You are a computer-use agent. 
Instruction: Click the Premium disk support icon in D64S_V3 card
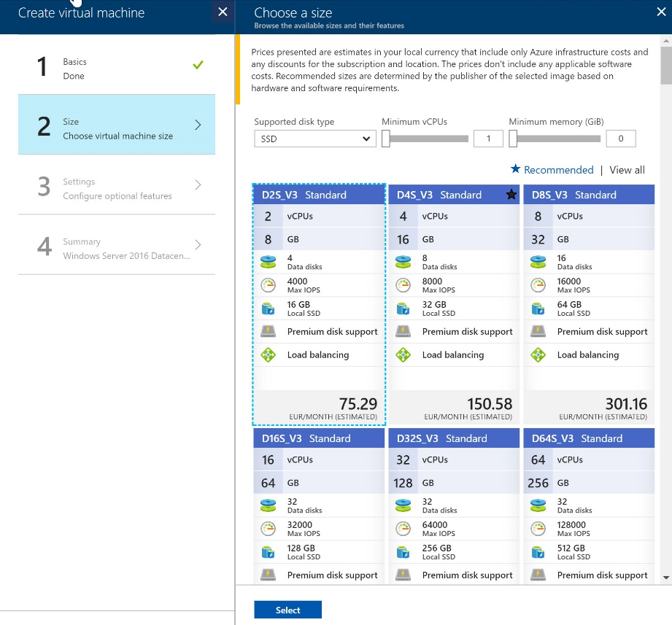pyautogui.click(x=538, y=575)
